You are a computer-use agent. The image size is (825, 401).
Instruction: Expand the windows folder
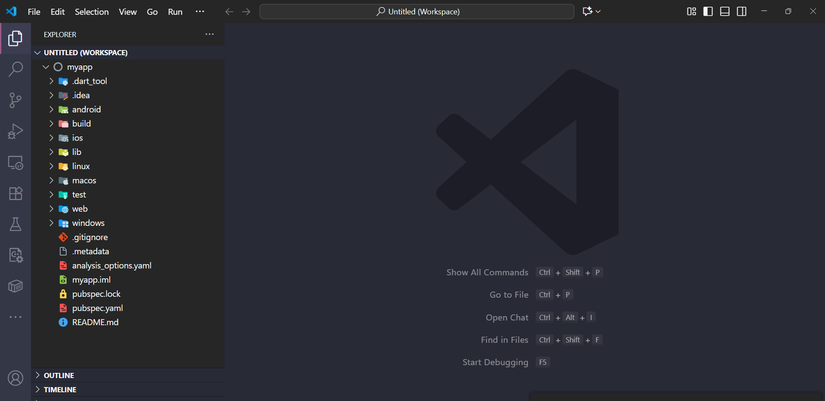coord(128,223)
